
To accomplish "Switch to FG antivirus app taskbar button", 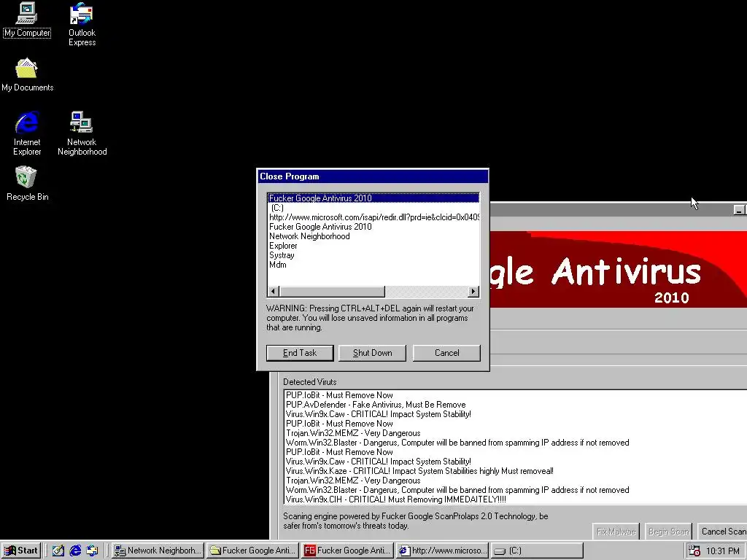I will point(348,551).
